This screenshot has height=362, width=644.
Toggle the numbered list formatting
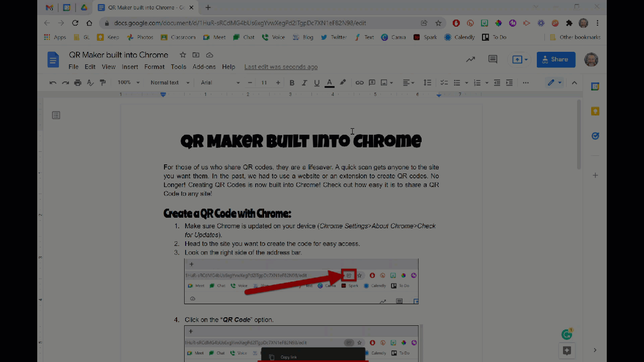[x=477, y=82]
